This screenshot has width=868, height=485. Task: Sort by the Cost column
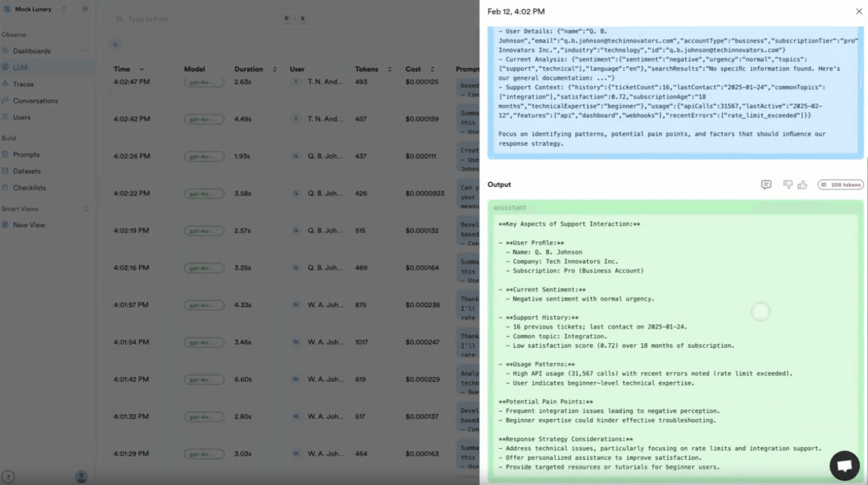pyautogui.click(x=419, y=69)
